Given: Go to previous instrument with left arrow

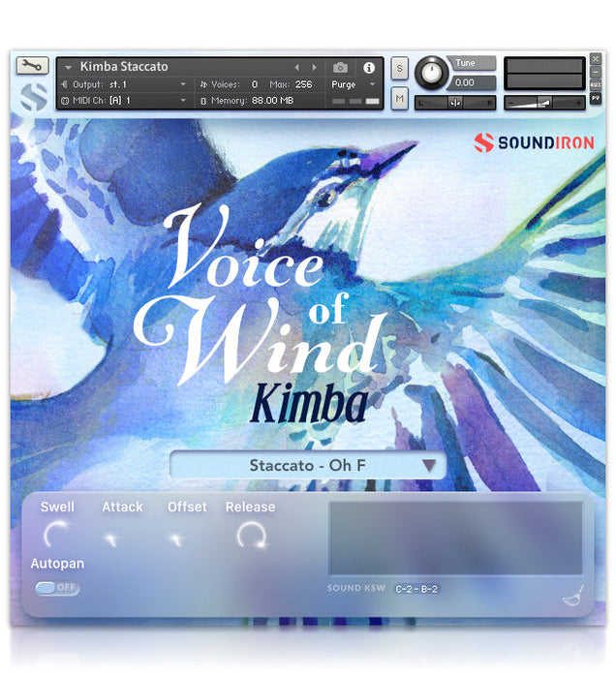Looking at the screenshot, I should click(x=296, y=68).
